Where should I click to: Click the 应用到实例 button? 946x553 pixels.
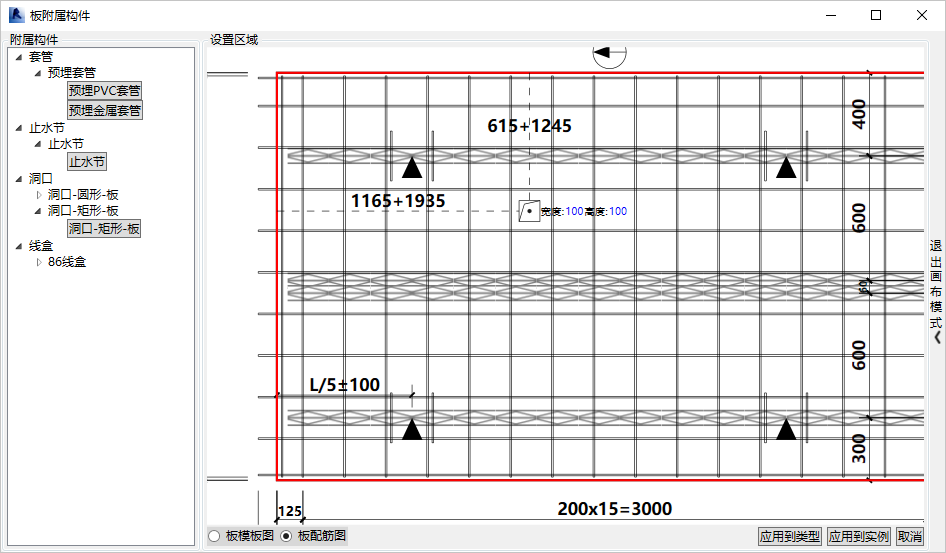point(859,536)
